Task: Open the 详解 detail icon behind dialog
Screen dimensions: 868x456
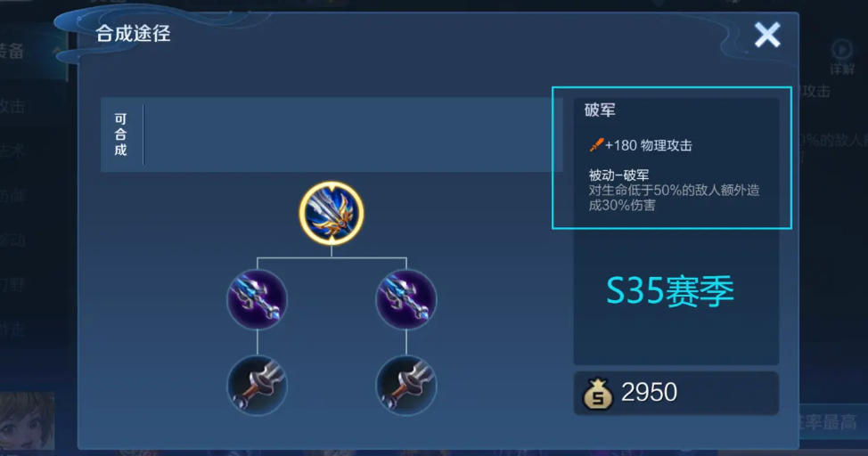Action: pyautogui.click(x=841, y=56)
